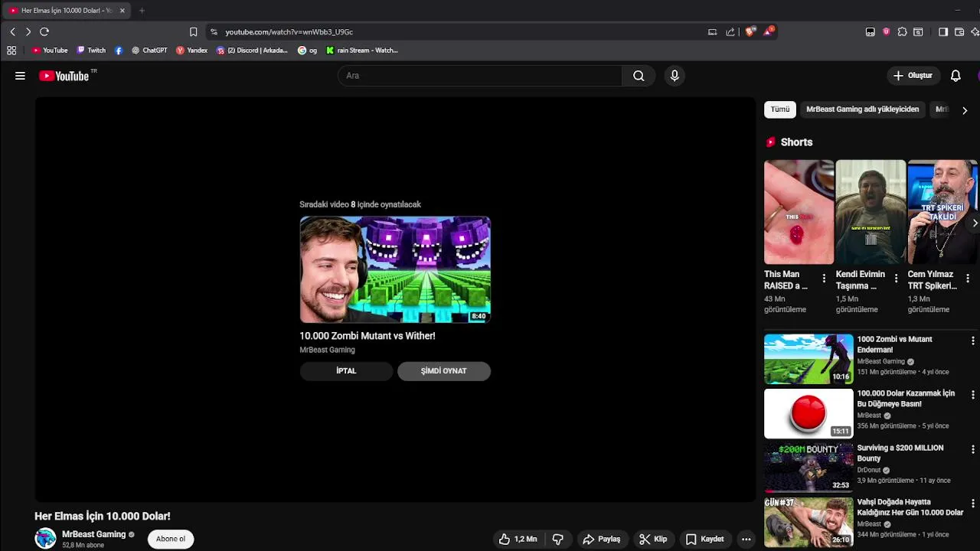
Task: Open menu for '1000 Zombi vs Mutant Enderman' video
Action: (973, 341)
